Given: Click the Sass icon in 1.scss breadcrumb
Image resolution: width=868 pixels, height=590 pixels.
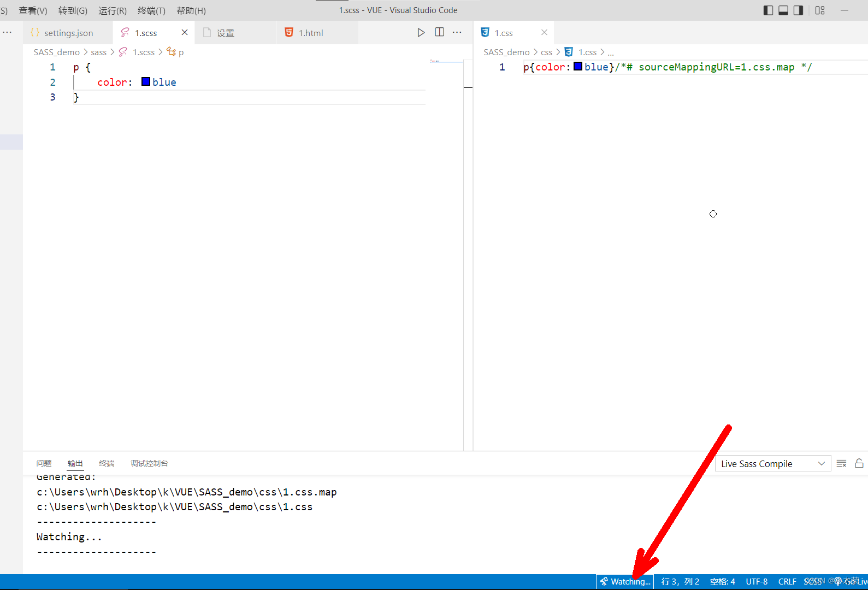Looking at the screenshot, I should 123,52.
